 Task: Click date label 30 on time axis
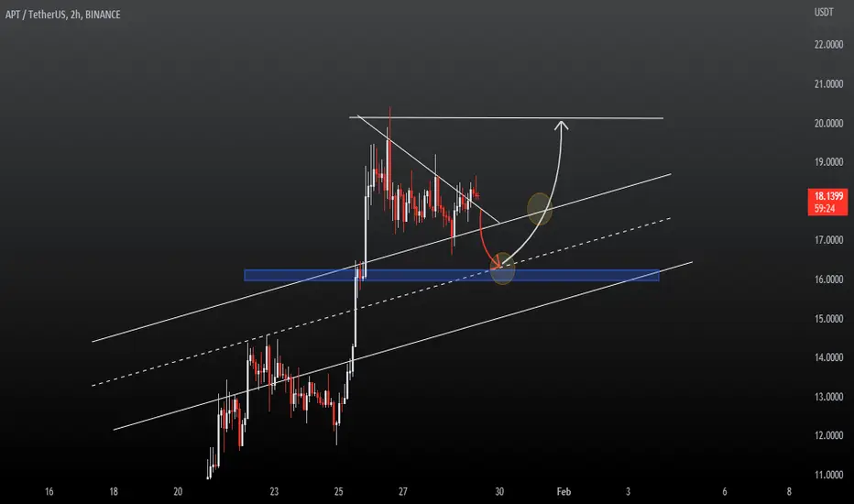[x=498, y=492]
